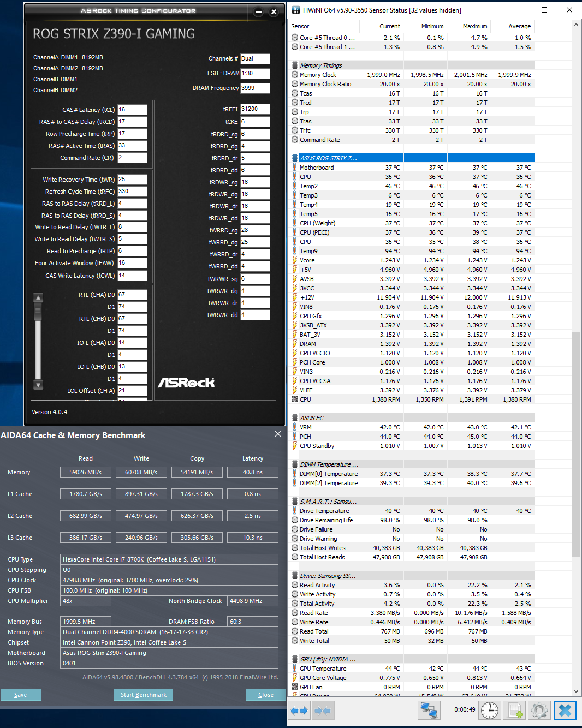Sort by the Sensor column header

[x=324, y=26]
